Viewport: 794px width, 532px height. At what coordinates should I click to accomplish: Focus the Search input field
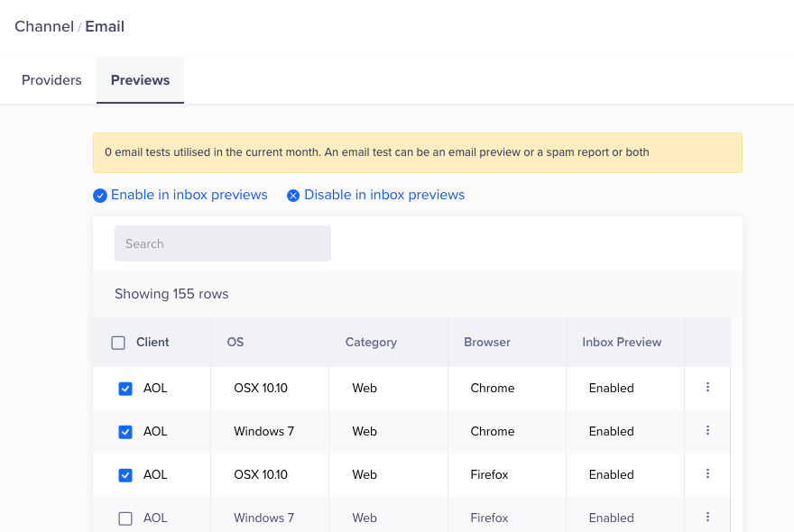[x=223, y=243]
